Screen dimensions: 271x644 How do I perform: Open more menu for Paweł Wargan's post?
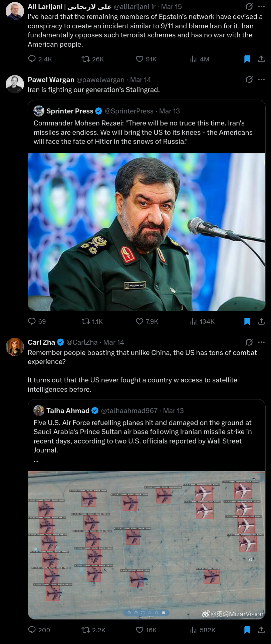coord(261,79)
